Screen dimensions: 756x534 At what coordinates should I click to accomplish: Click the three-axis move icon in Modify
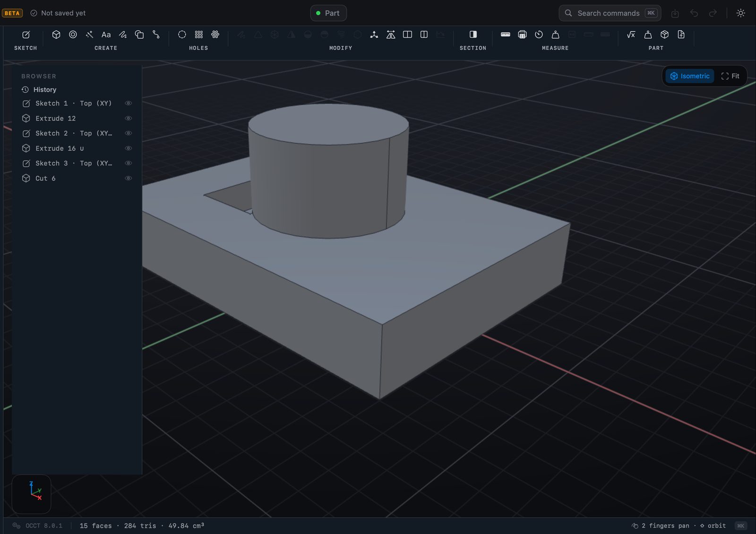point(374,34)
